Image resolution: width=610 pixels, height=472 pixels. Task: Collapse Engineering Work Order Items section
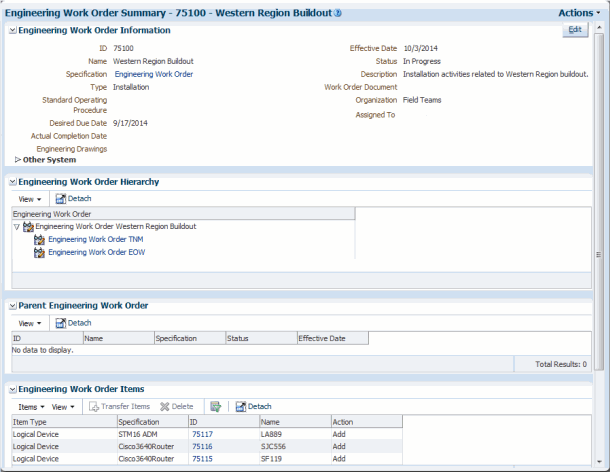13,389
